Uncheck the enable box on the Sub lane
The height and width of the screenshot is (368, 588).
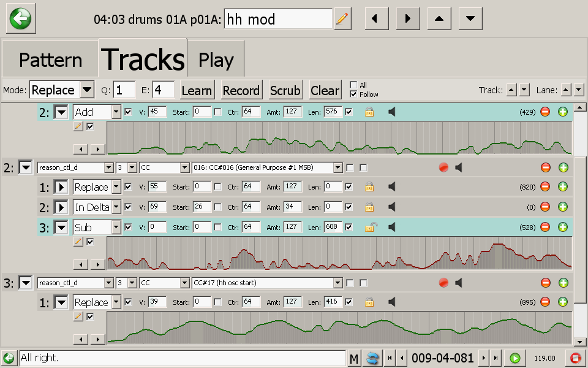(x=128, y=228)
